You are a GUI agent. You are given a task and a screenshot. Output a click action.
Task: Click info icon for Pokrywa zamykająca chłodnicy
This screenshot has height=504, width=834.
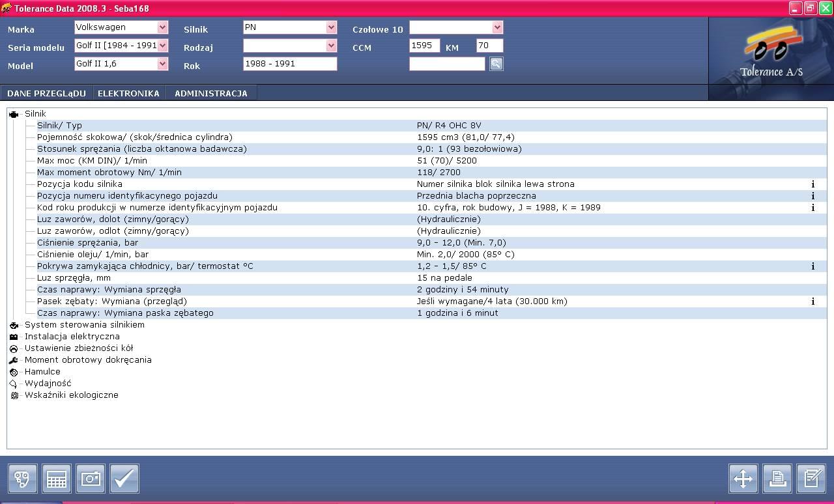click(813, 266)
